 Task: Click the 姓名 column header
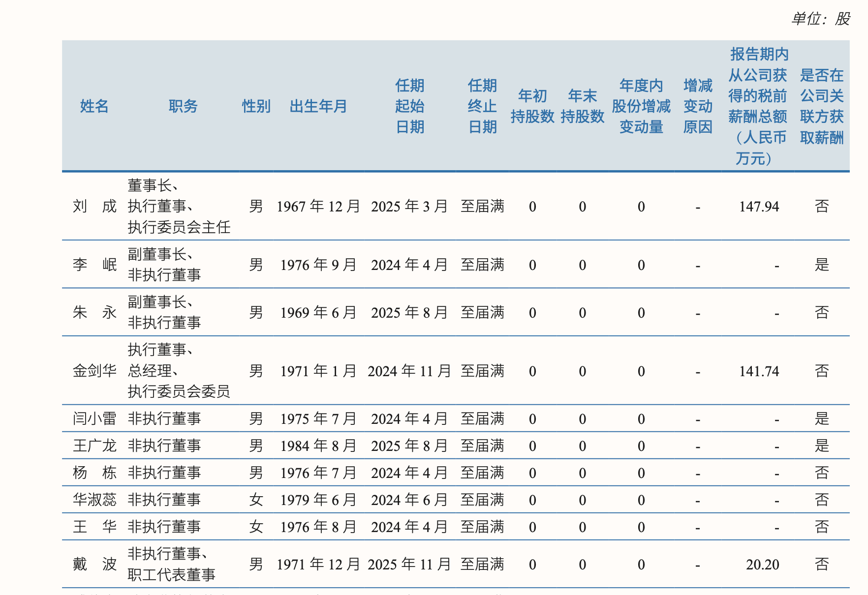click(94, 106)
